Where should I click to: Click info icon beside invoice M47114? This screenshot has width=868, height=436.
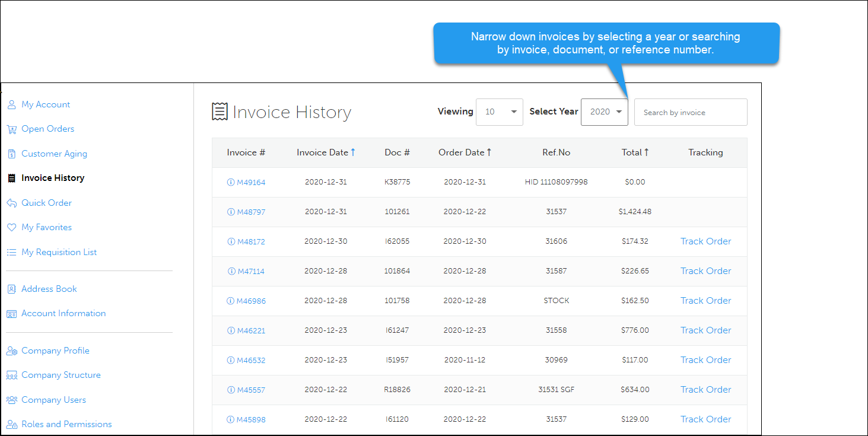231,271
